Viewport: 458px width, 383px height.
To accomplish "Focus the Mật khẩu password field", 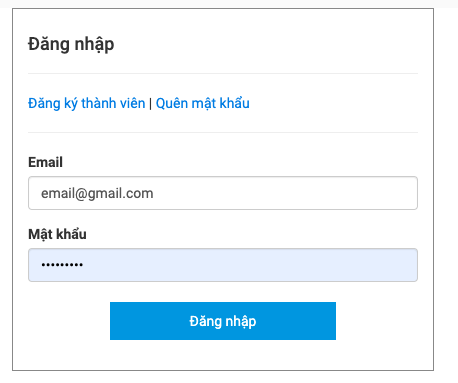I will (x=223, y=265).
